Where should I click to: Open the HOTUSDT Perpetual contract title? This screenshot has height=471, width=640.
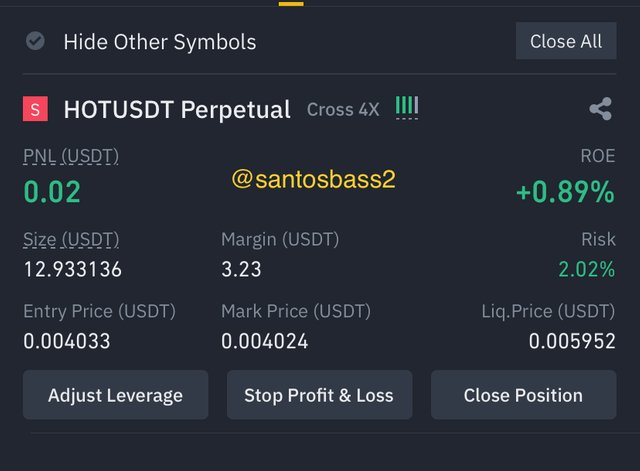pos(177,110)
